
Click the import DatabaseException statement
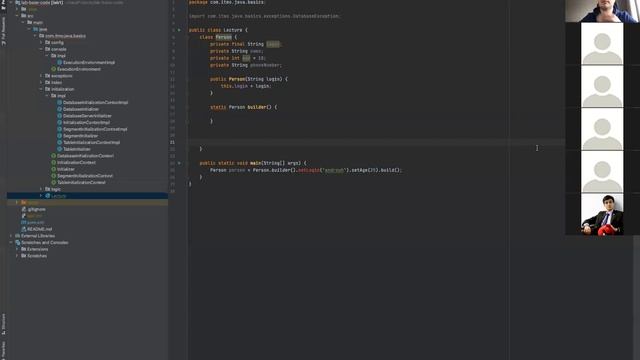point(264,16)
